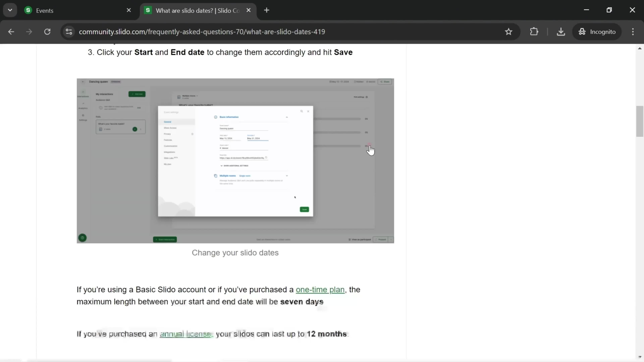Click the 'Change your slido dates' caption
The image size is (644, 362).
pos(235,253)
